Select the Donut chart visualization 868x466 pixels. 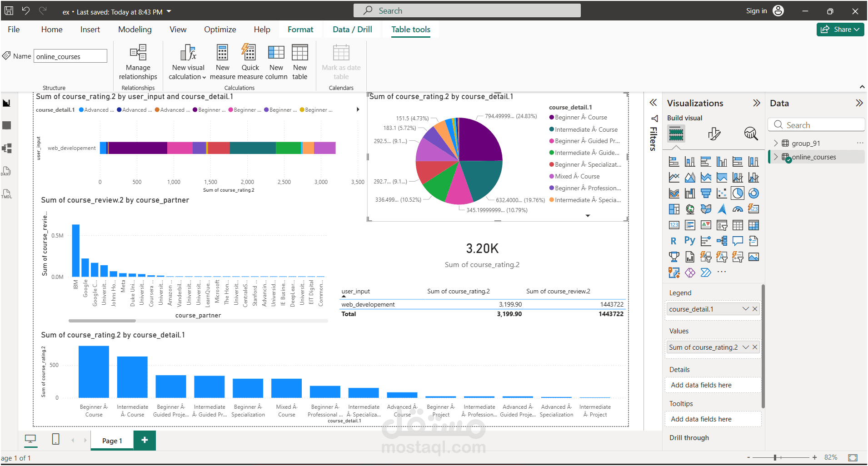[754, 193]
